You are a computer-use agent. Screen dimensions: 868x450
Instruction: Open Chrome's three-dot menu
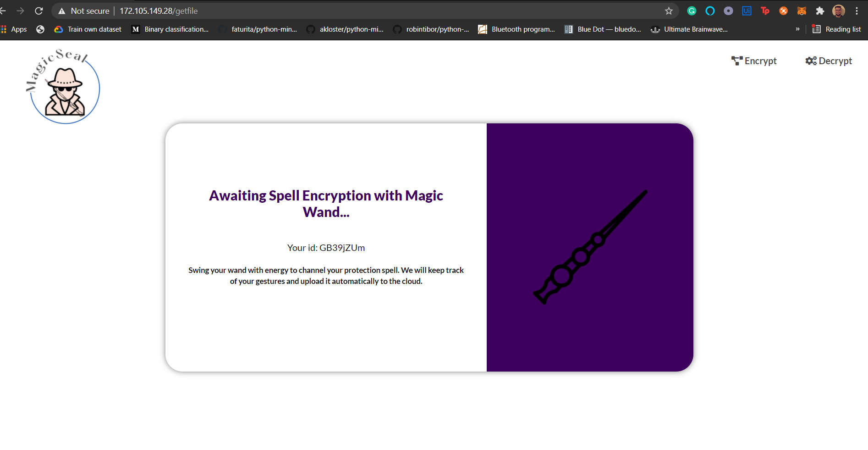857,11
